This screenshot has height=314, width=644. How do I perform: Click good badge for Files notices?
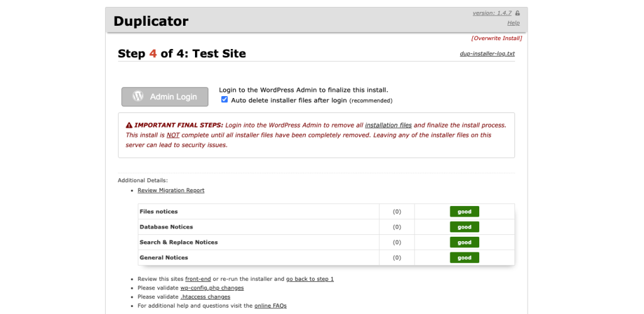click(x=465, y=212)
